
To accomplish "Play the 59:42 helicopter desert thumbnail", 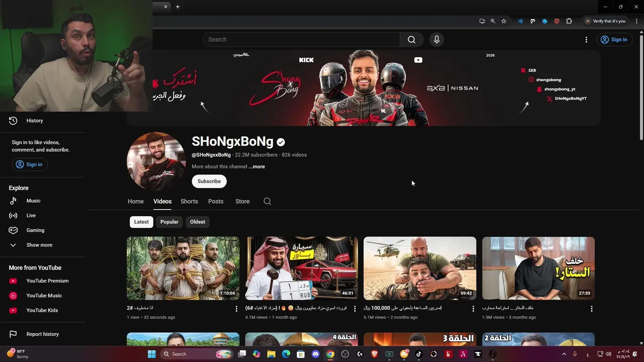I will (420, 268).
